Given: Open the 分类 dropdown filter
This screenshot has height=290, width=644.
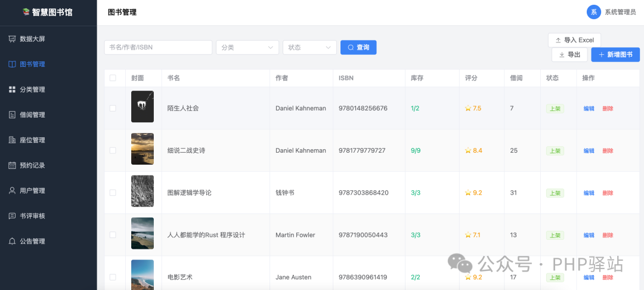Looking at the screenshot, I should tap(247, 47).
